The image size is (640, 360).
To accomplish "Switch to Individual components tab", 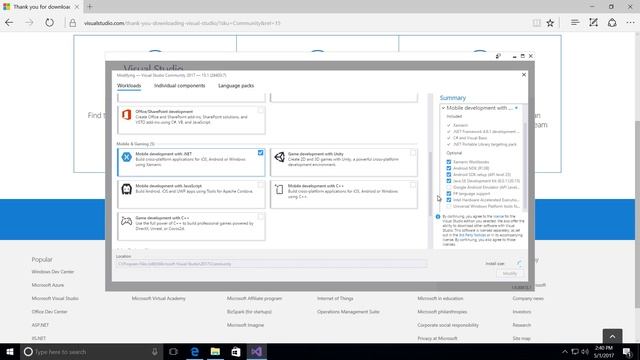I will click(180, 86).
